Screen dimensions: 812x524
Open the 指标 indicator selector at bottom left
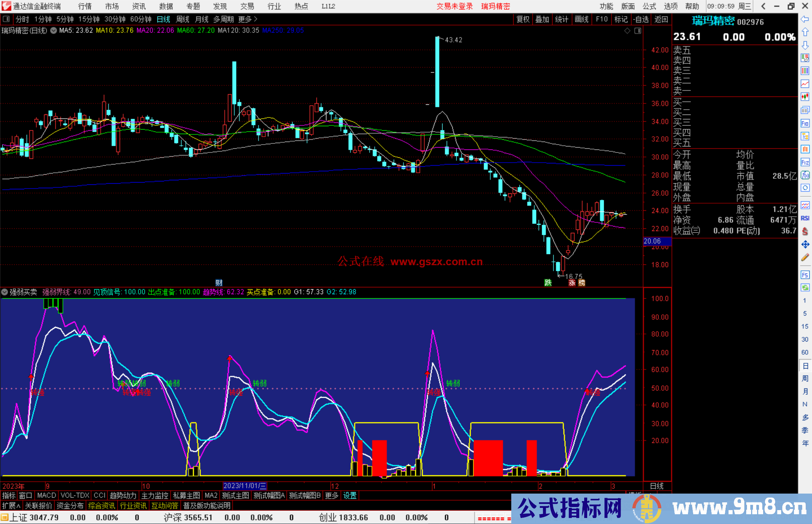[x=9, y=495]
